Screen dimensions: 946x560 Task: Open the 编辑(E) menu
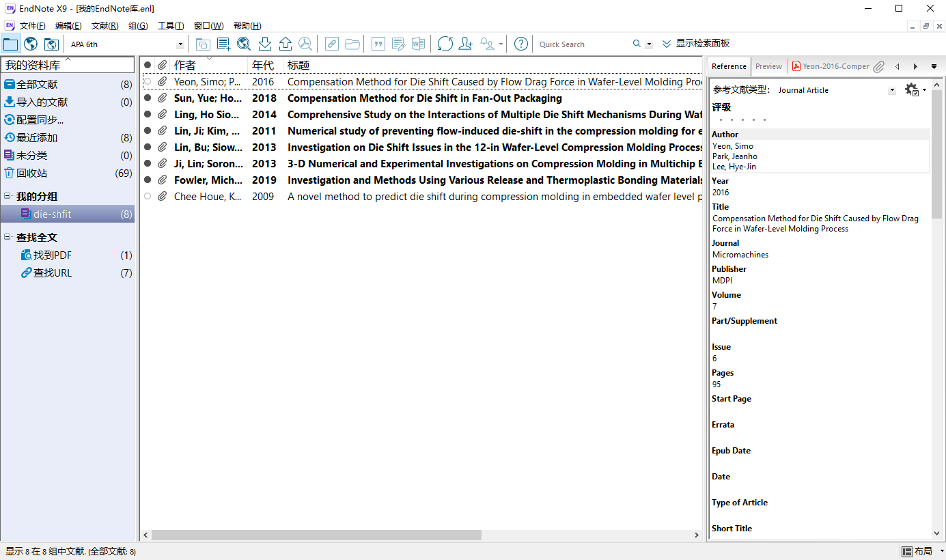[x=68, y=26]
